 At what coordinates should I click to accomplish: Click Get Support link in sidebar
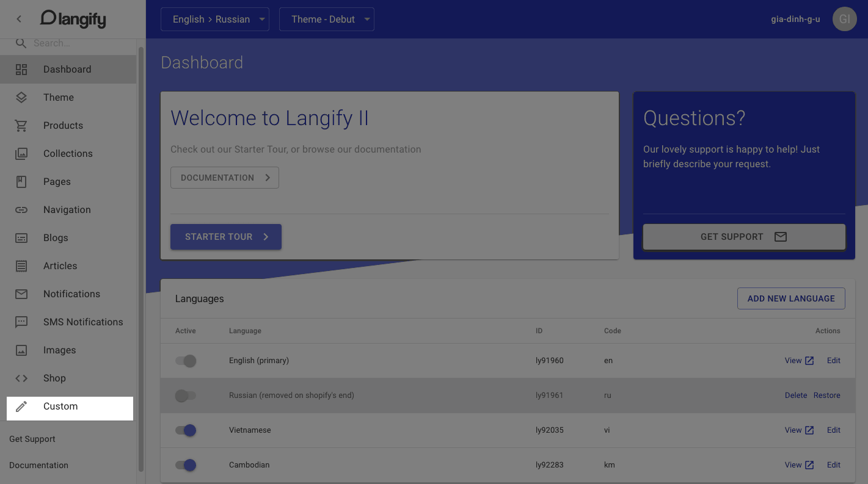click(32, 439)
